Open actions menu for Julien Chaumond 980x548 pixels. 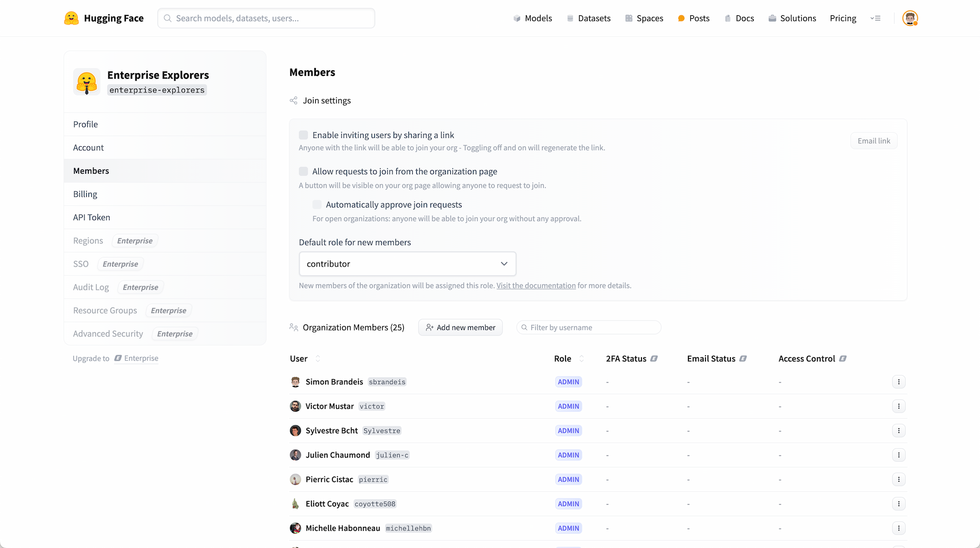(898, 455)
